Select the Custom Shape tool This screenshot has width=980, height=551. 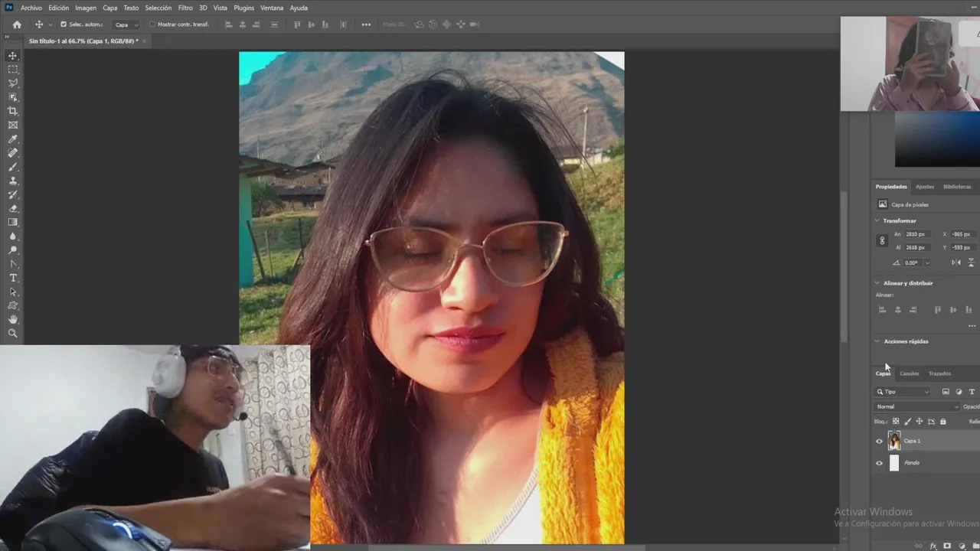point(13,305)
